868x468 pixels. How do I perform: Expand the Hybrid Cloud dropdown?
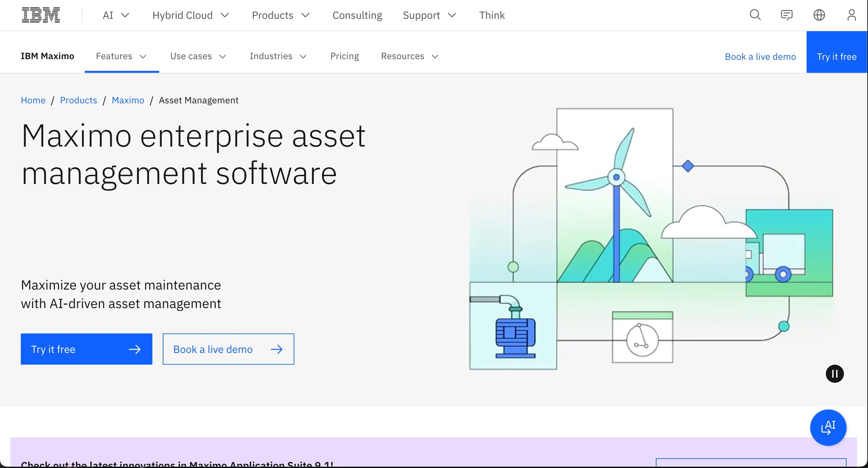pos(191,15)
